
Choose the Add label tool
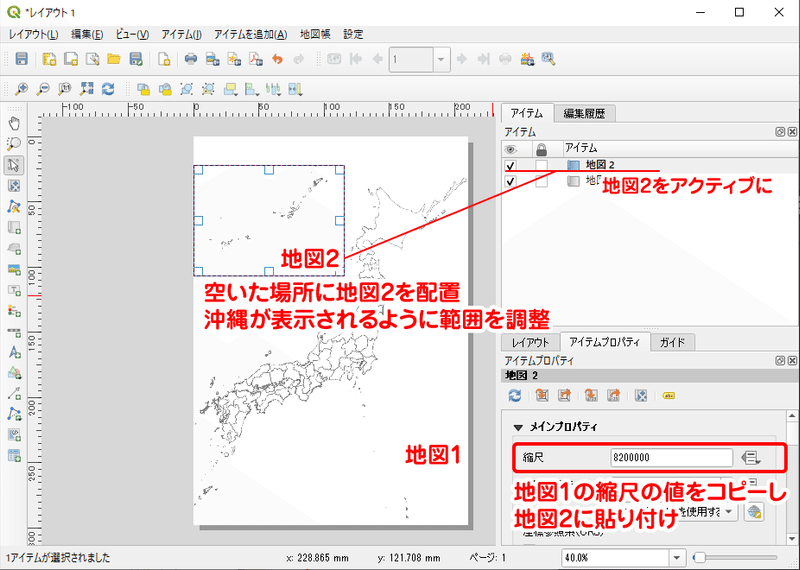click(x=14, y=290)
